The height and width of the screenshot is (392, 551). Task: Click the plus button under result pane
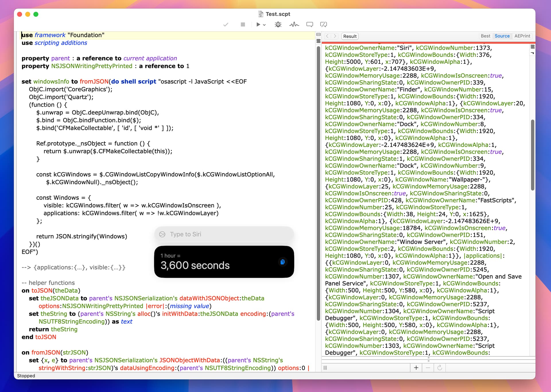coord(416,368)
